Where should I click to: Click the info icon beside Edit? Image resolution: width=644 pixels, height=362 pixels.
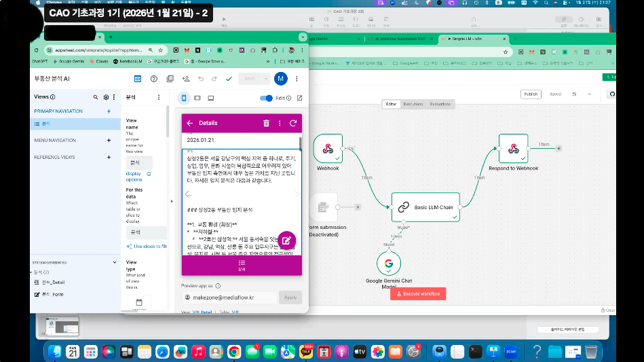point(288,98)
